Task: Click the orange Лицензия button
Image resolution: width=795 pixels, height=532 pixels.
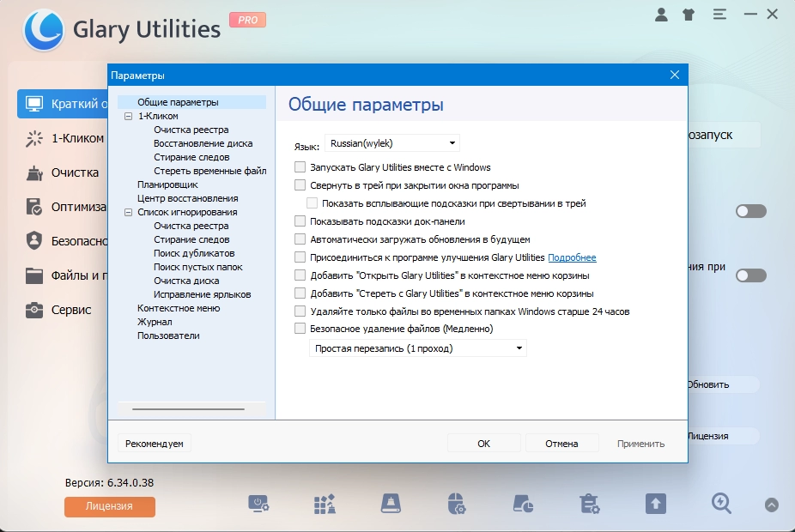Action: coord(110,506)
